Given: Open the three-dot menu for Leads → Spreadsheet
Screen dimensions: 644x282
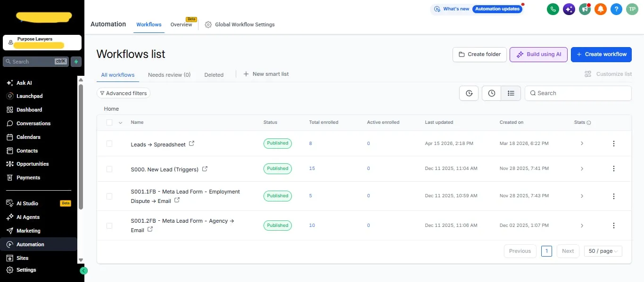Looking at the screenshot, I should (614, 144).
